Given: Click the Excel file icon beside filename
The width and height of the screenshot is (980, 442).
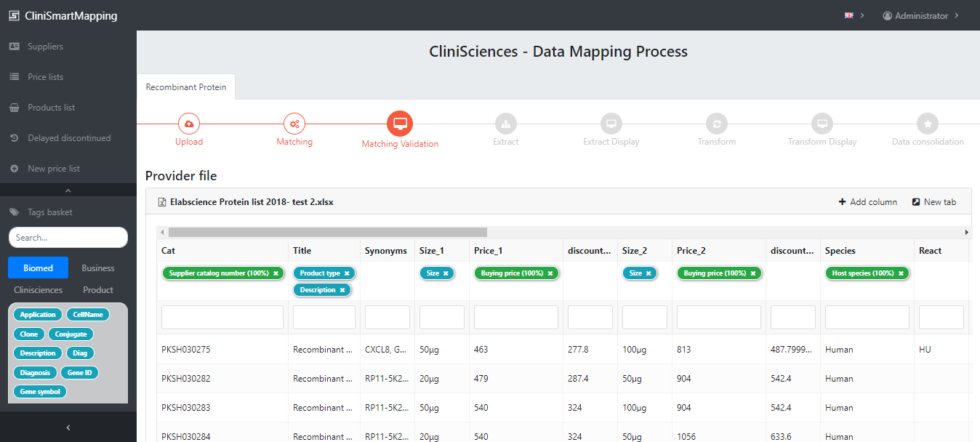Looking at the screenshot, I should (x=163, y=202).
